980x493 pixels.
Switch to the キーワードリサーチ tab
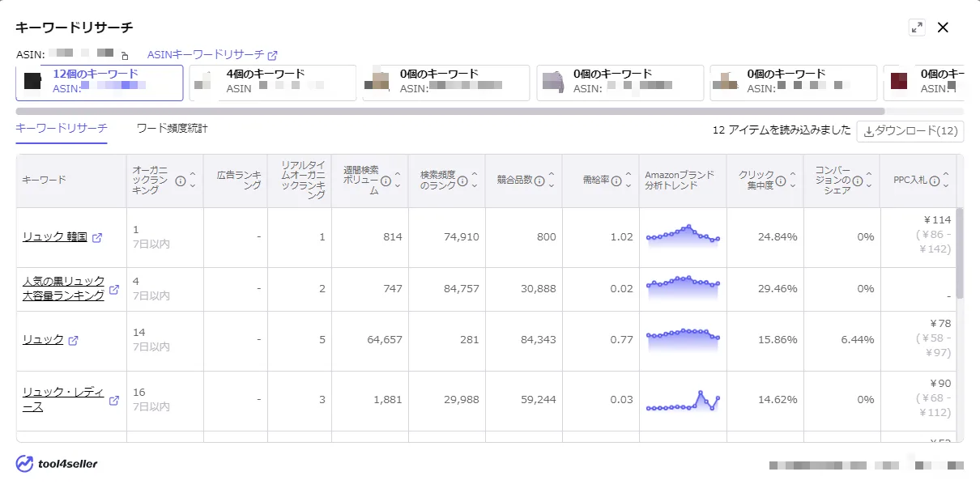point(62,128)
